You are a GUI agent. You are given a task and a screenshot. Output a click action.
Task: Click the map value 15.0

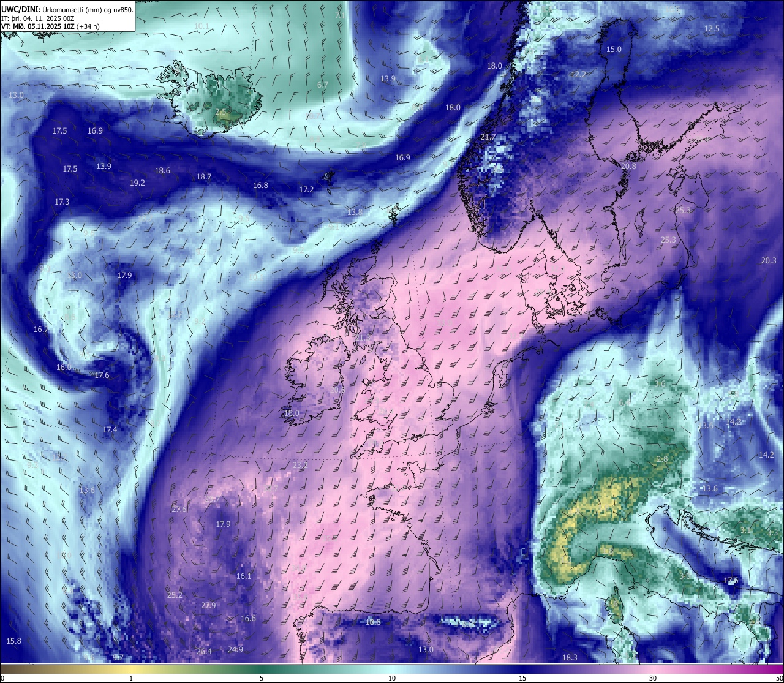(614, 50)
